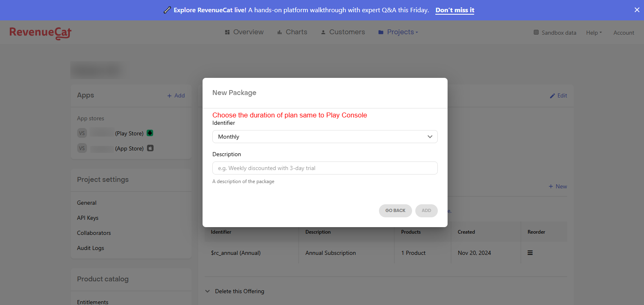The width and height of the screenshot is (644, 305).
Task: Click the New Package dialog title
Action: [234, 93]
